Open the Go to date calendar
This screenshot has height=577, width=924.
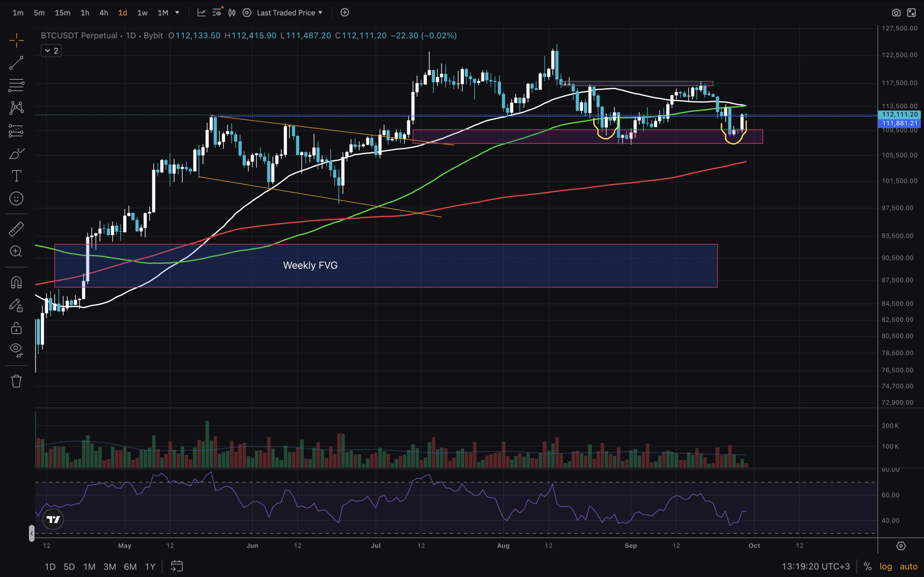tap(176, 566)
